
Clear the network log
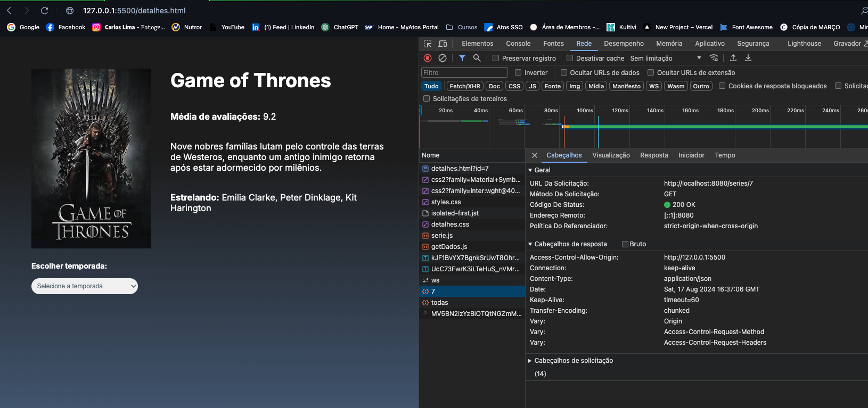(443, 58)
